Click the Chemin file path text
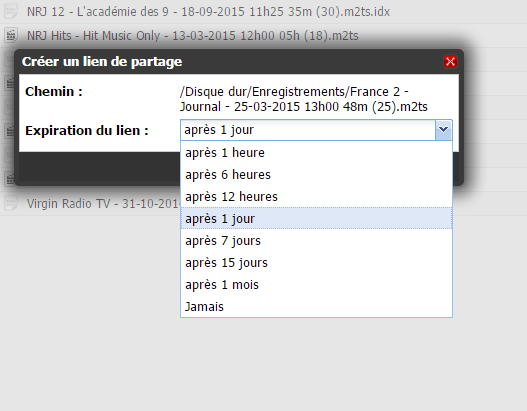Viewport: 527px width, 411px height. click(x=303, y=99)
